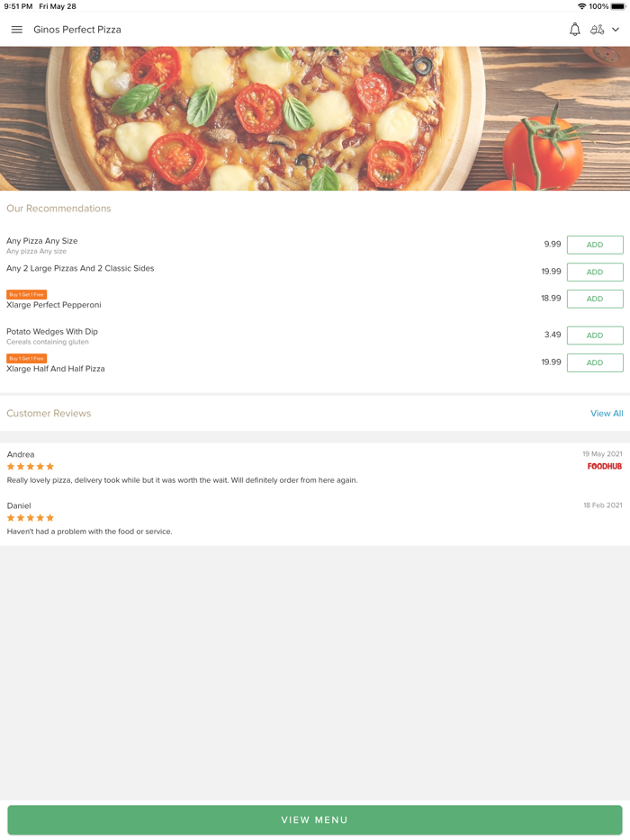This screenshot has width=630, height=840.
Task: Open the navigation hamburger menu
Action: click(16, 29)
